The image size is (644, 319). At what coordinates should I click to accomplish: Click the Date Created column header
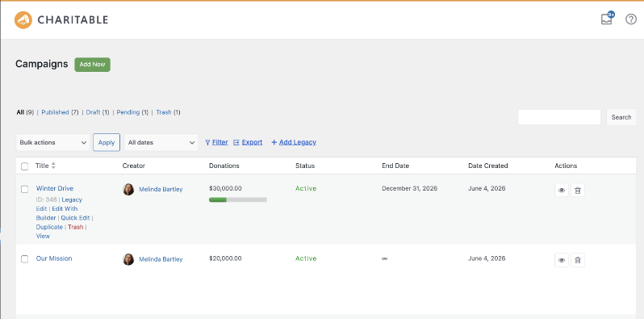(488, 166)
